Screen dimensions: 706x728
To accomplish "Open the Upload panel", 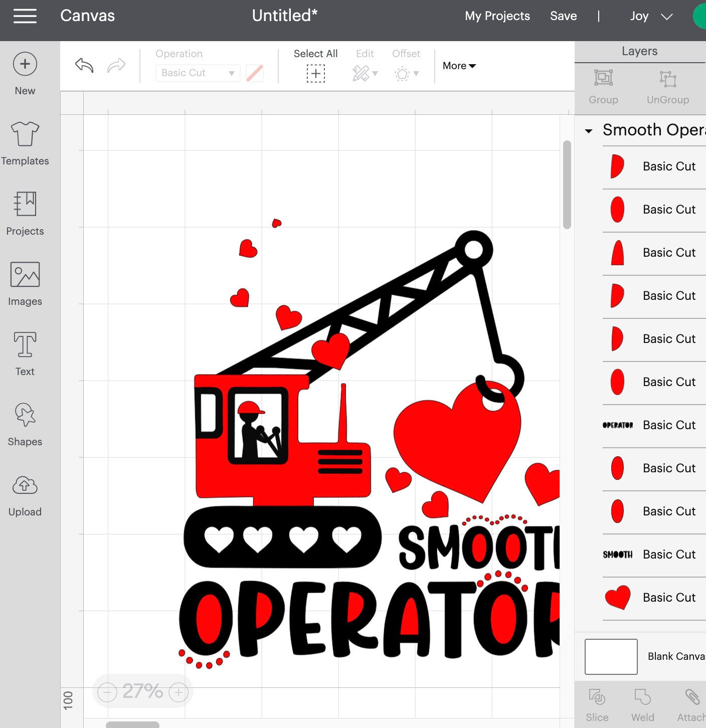I will (25, 494).
